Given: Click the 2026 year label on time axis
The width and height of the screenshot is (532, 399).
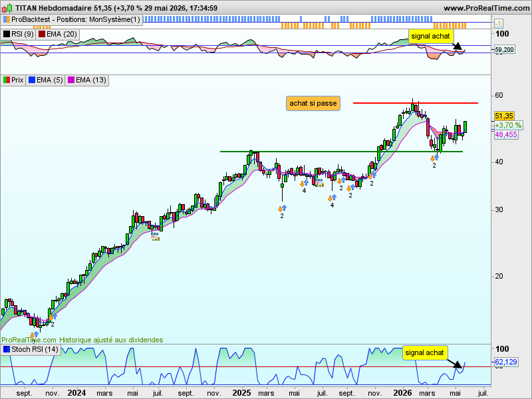Looking at the screenshot, I should (402, 393).
